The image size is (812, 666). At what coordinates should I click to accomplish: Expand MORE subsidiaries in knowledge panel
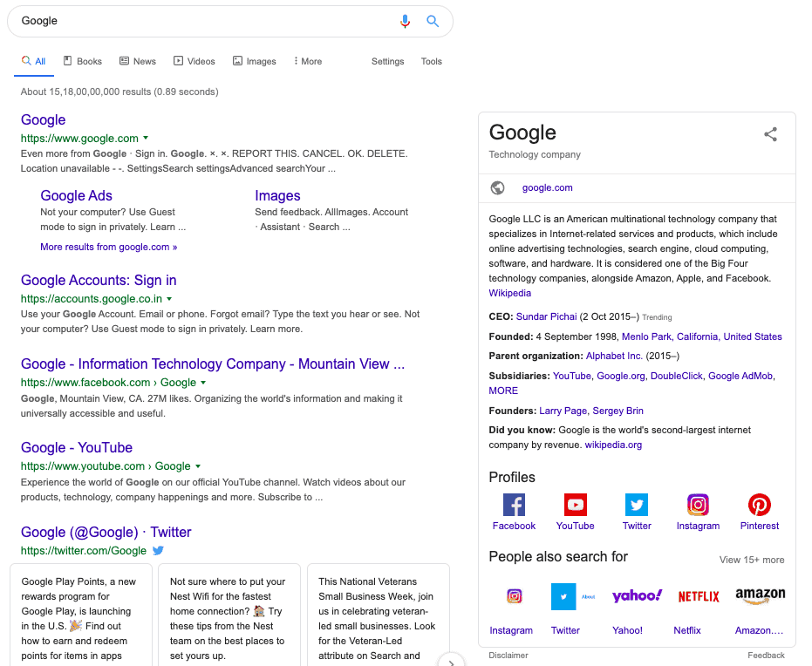[503, 391]
